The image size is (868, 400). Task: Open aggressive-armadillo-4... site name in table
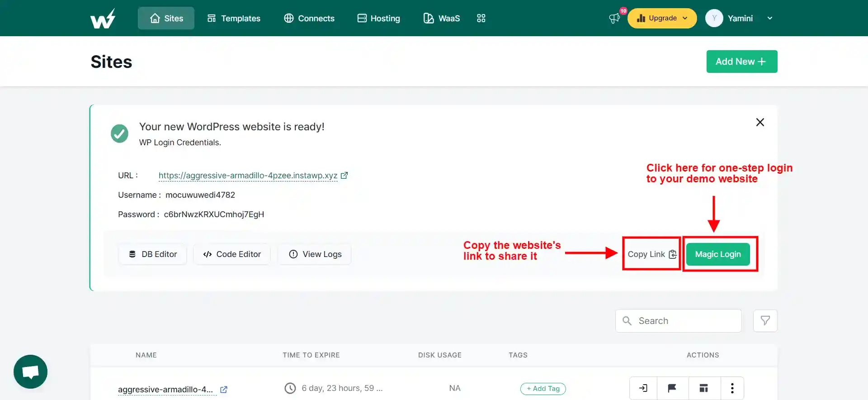[165, 390]
